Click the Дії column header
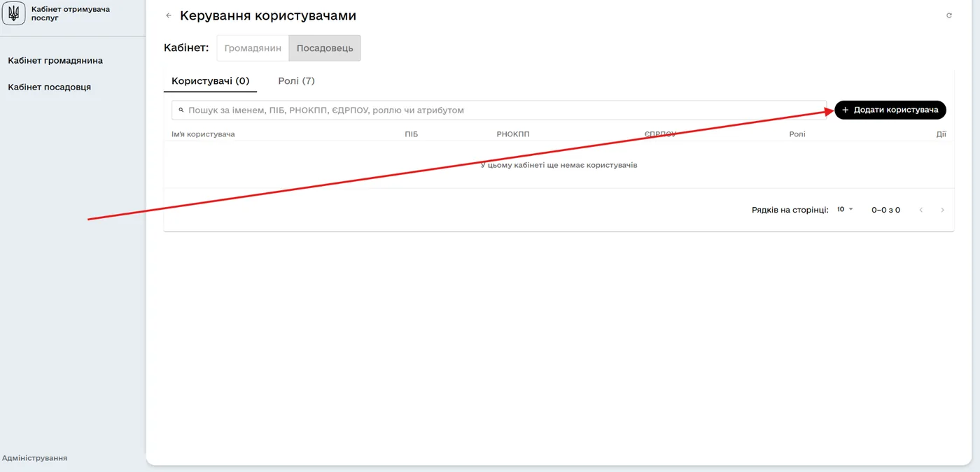 941,134
